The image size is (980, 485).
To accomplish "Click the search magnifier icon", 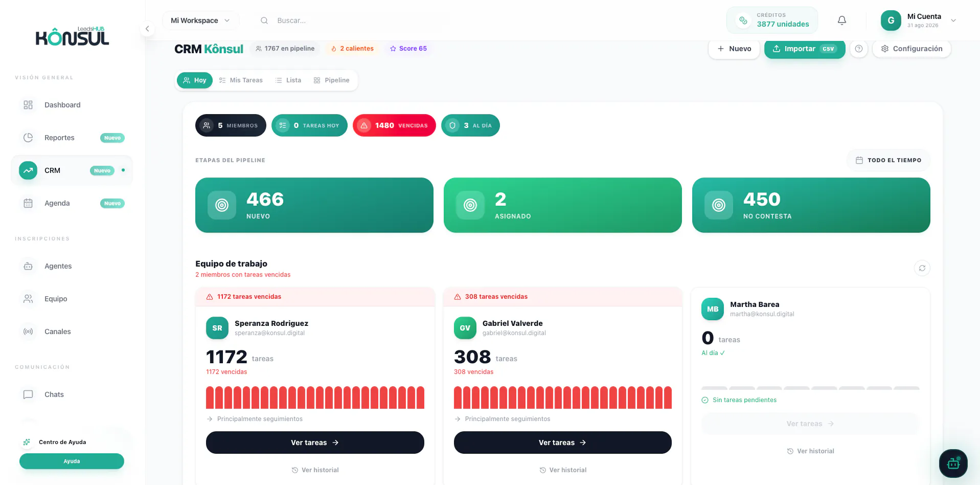I will 264,20.
